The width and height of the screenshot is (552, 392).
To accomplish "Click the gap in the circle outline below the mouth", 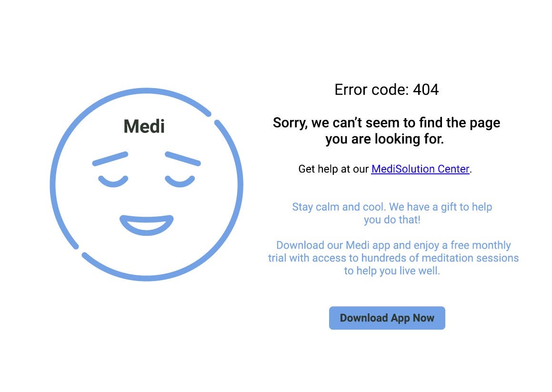I will coord(80,251).
